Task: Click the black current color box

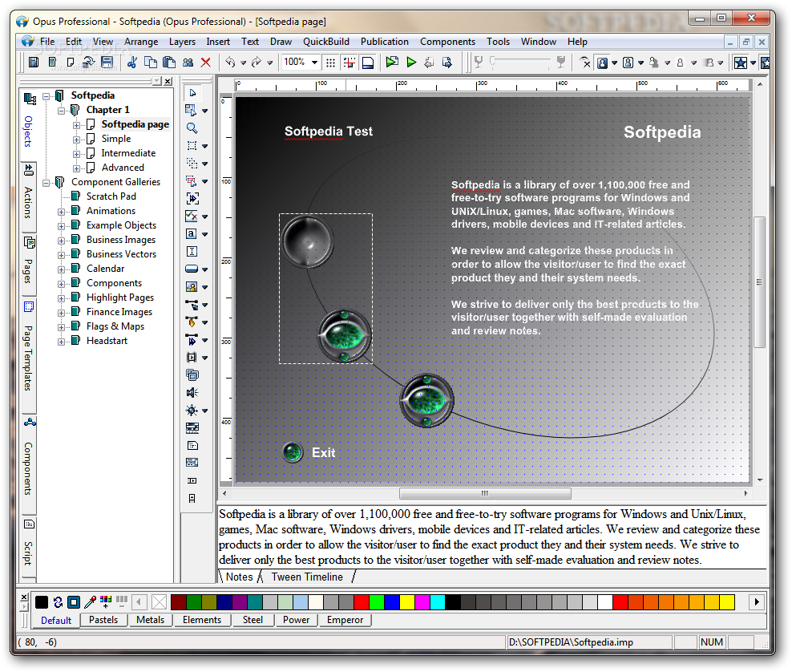Action: pyautogui.click(x=42, y=601)
